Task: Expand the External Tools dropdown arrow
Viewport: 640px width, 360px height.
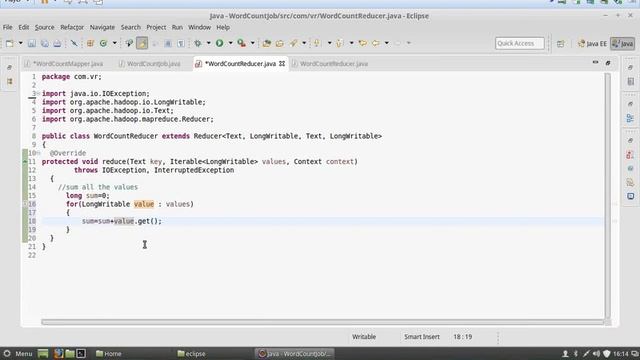Action: pos(253,43)
